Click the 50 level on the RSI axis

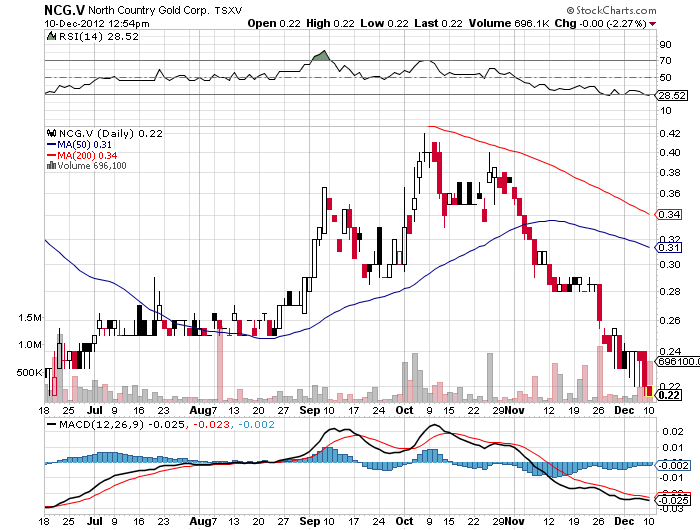pos(665,78)
